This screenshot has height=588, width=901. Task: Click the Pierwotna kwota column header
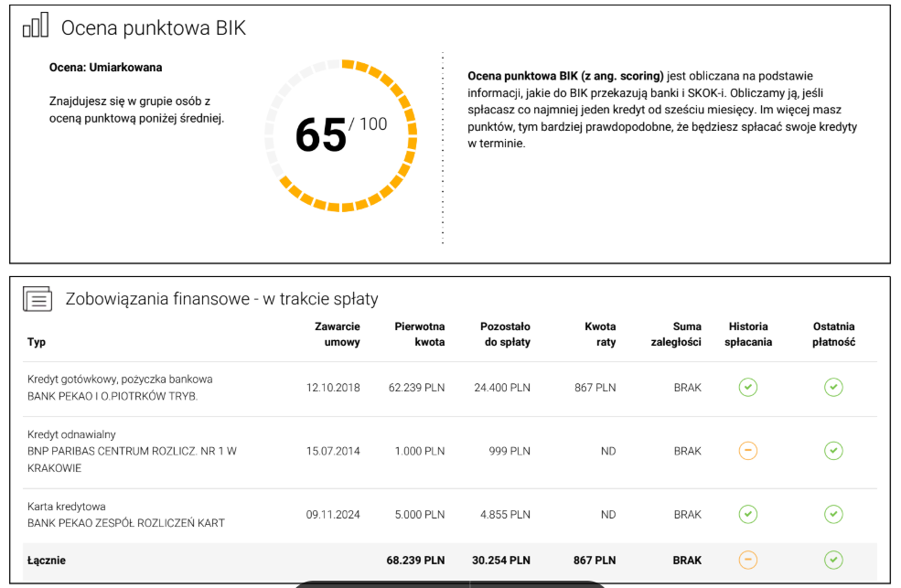pos(420,334)
